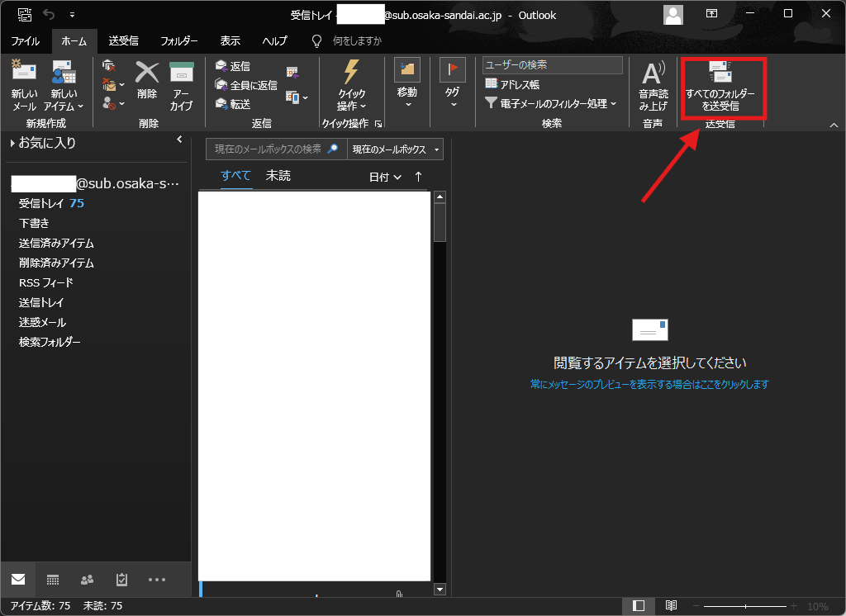Screen dimensions: 846x616
Task: Open the ヘルプ tab
Action: pos(274,41)
